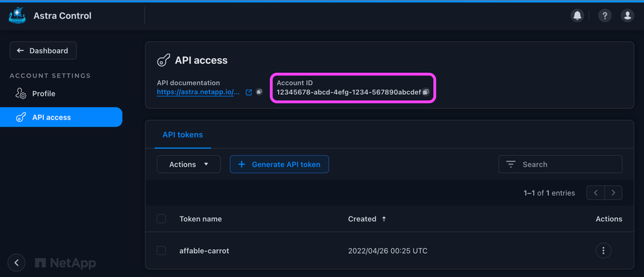
Task: Switch to the API tokens tab
Action: coord(182,135)
